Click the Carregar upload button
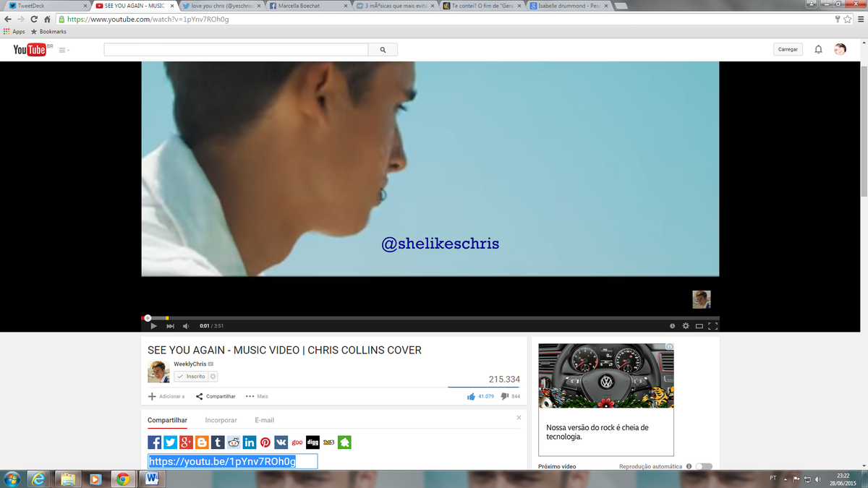The width and height of the screenshot is (868, 488). [x=788, y=49]
